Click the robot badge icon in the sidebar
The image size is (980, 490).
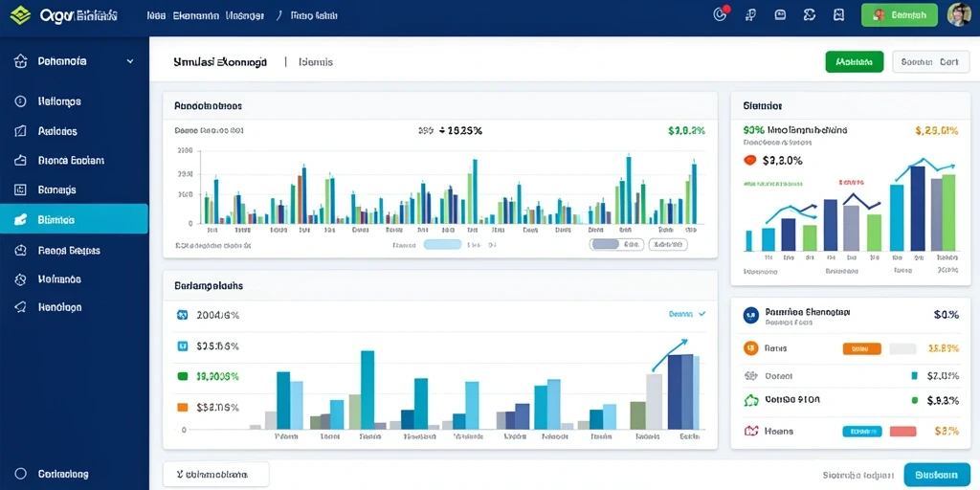click(x=20, y=251)
